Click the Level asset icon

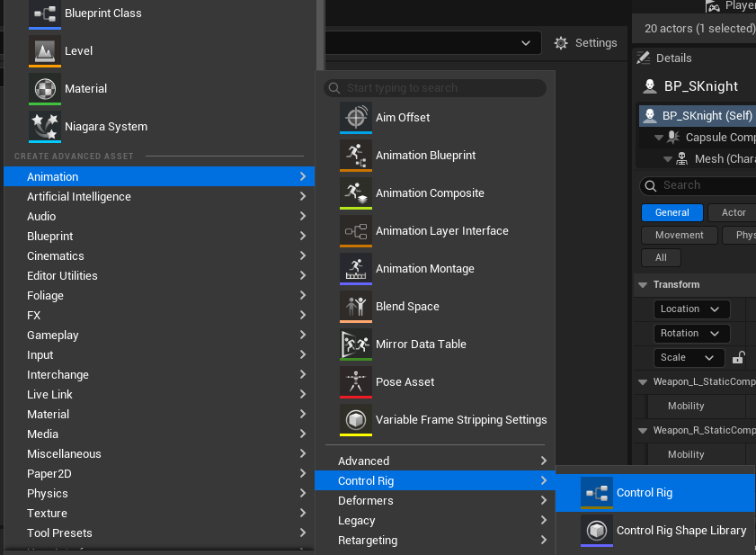45,50
